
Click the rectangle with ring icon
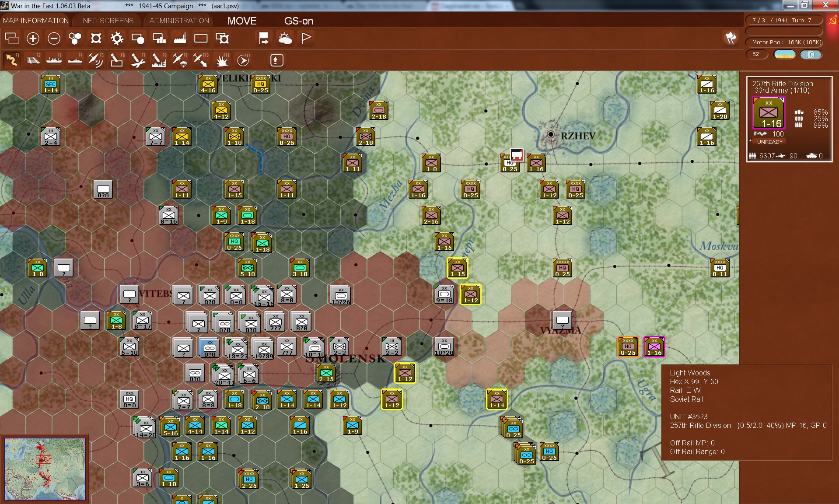pos(222,38)
